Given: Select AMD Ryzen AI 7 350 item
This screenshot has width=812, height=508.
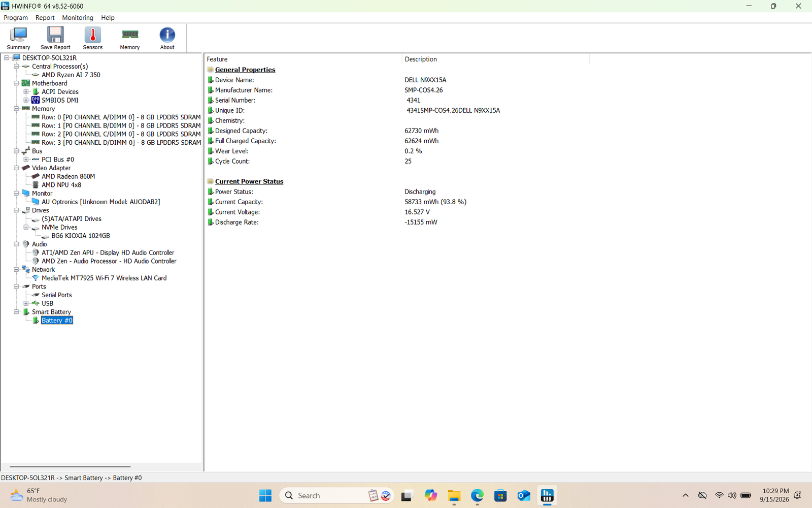Looking at the screenshot, I should [x=71, y=75].
